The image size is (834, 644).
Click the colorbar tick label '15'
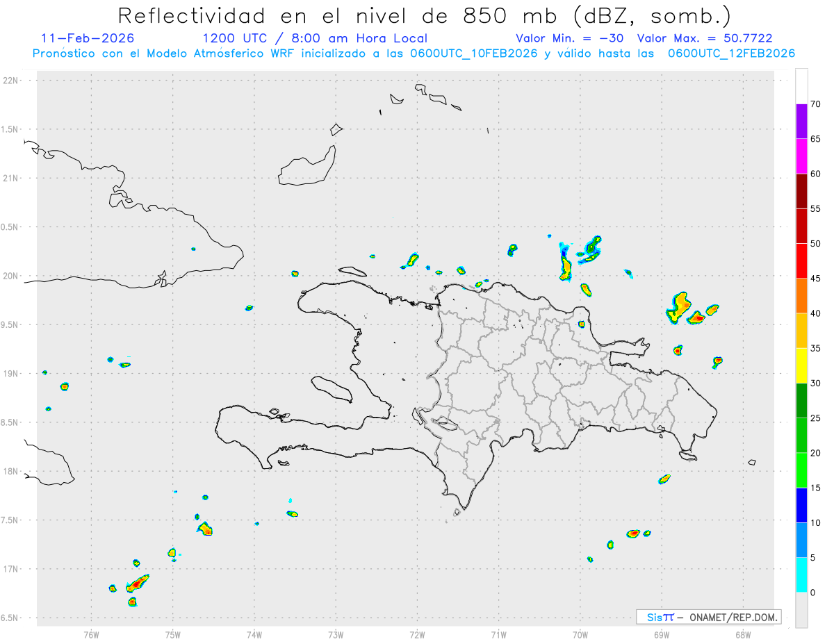816,488
